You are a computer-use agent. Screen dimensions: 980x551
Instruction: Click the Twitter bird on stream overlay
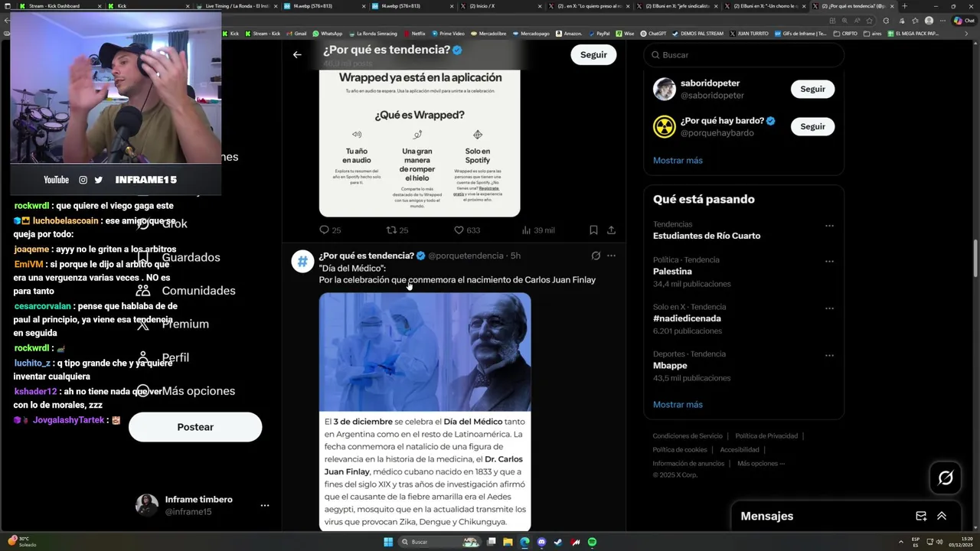[x=98, y=180]
